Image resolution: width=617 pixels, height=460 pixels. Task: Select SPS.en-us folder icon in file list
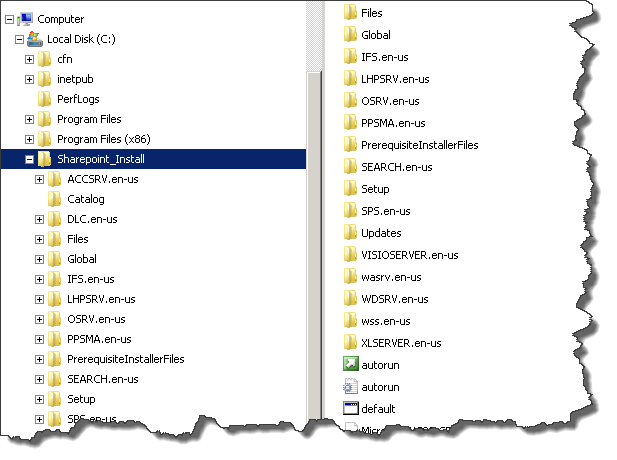350,211
